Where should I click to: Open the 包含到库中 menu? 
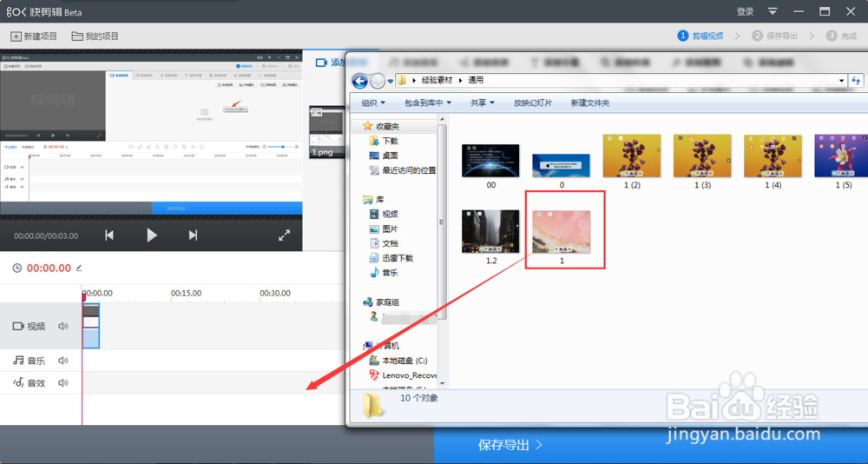(x=428, y=103)
